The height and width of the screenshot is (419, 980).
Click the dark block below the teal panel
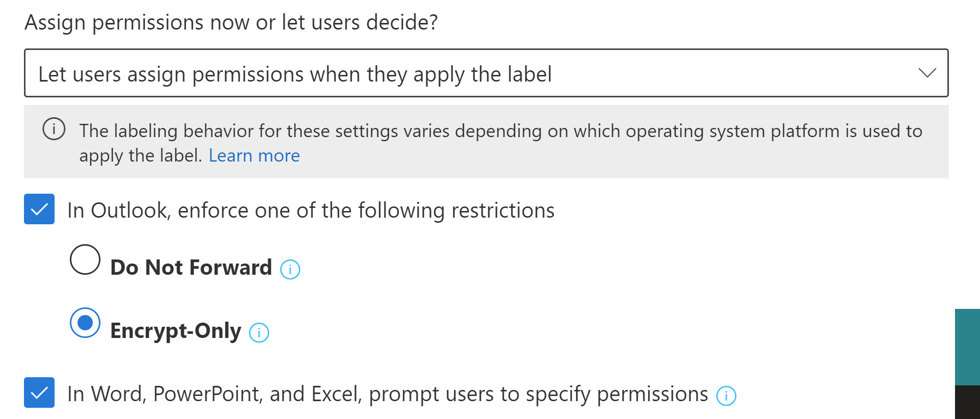tap(967, 402)
